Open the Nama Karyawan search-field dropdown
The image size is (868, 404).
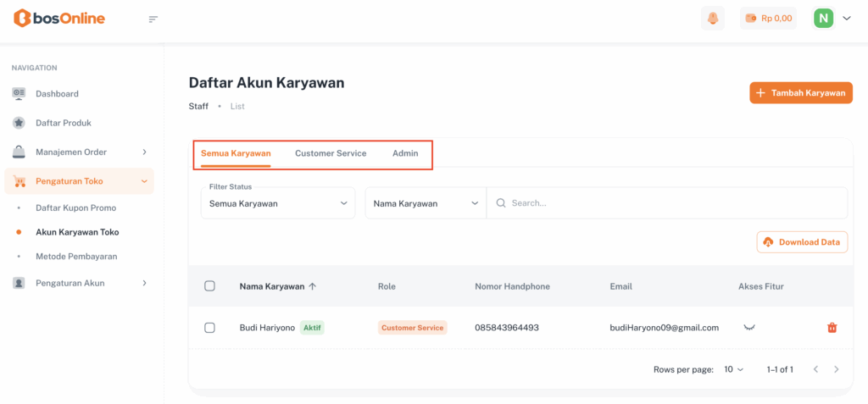tap(426, 203)
